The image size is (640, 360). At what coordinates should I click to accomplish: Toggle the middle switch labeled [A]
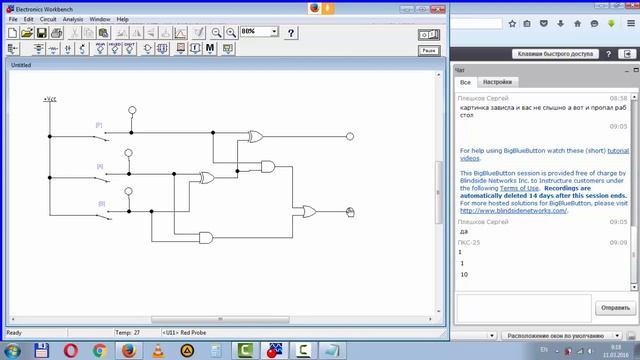tap(101, 178)
